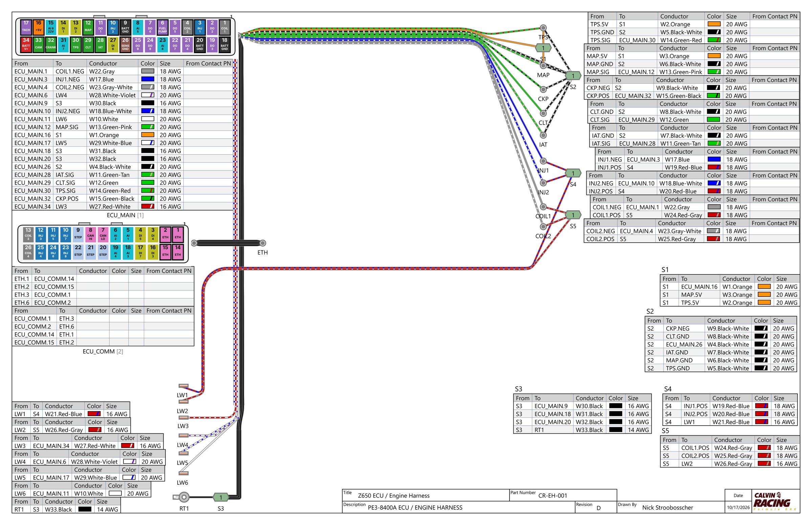
Task: Click the "ECU_MAIN [1]" connector label
Action: [x=125, y=215]
